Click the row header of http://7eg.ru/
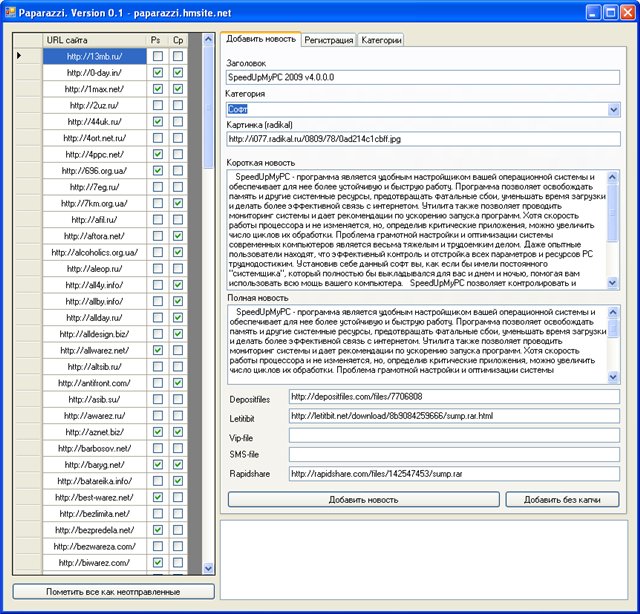Image resolution: width=640 pixels, height=614 pixels. click(x=28, y=187)
